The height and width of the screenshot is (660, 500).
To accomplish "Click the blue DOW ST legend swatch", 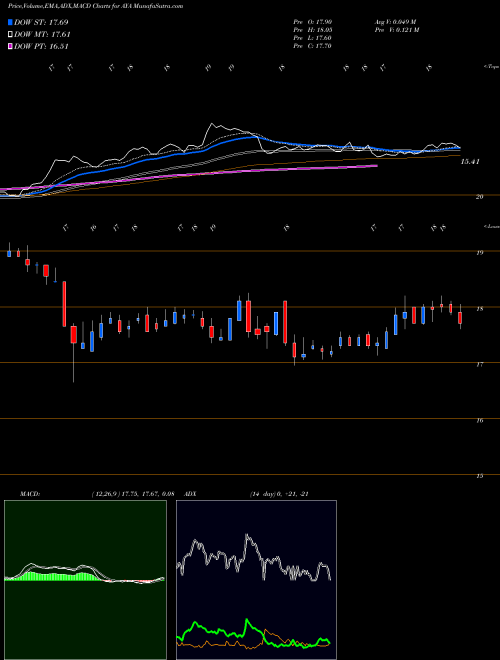I will (x=10, y=22).
